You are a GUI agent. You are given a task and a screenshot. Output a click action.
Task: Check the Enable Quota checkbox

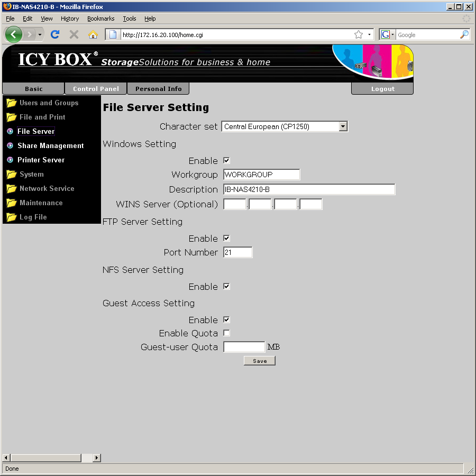click(x=226, y=333)
